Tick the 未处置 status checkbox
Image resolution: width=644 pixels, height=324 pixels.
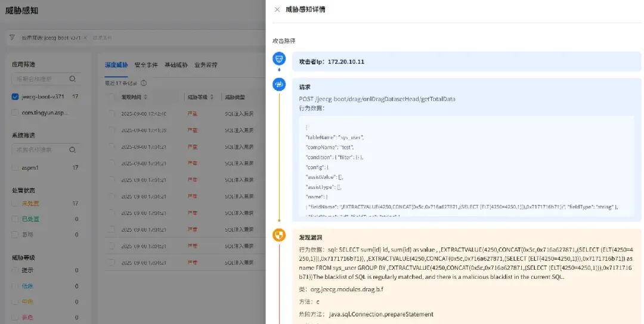(x=15, y=204)
